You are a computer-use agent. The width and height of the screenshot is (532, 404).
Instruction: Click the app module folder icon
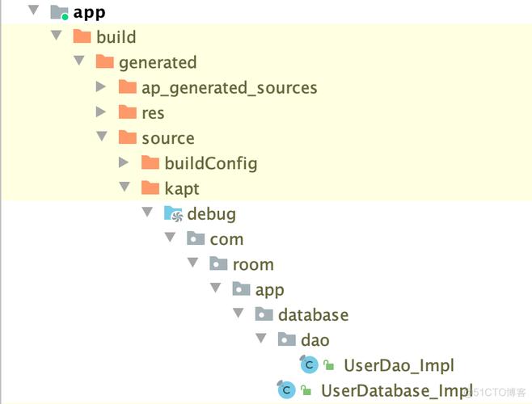coord(59,12)
